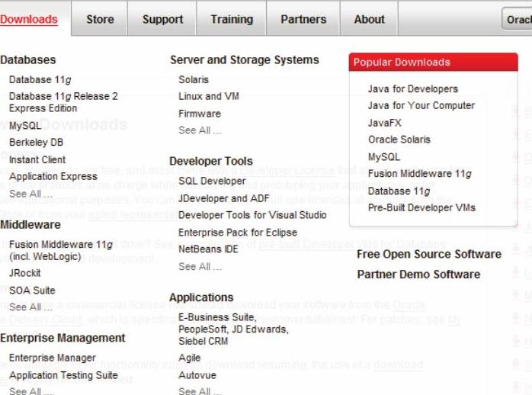Open Database 11g in Popular Downloads

tap(399, 191)
